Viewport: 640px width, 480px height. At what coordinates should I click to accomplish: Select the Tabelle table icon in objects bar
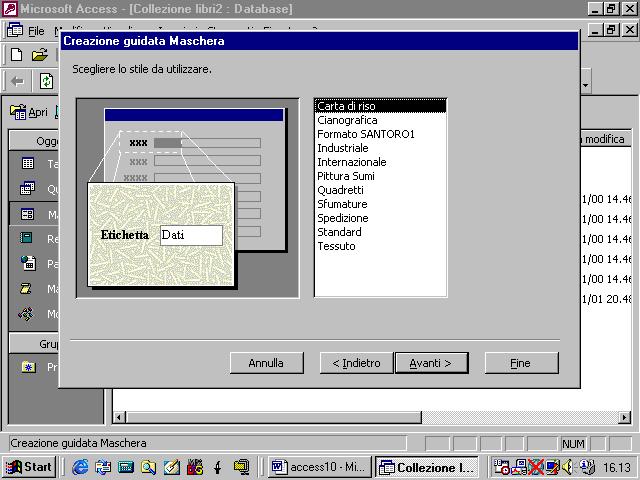(x=28, y=164)
